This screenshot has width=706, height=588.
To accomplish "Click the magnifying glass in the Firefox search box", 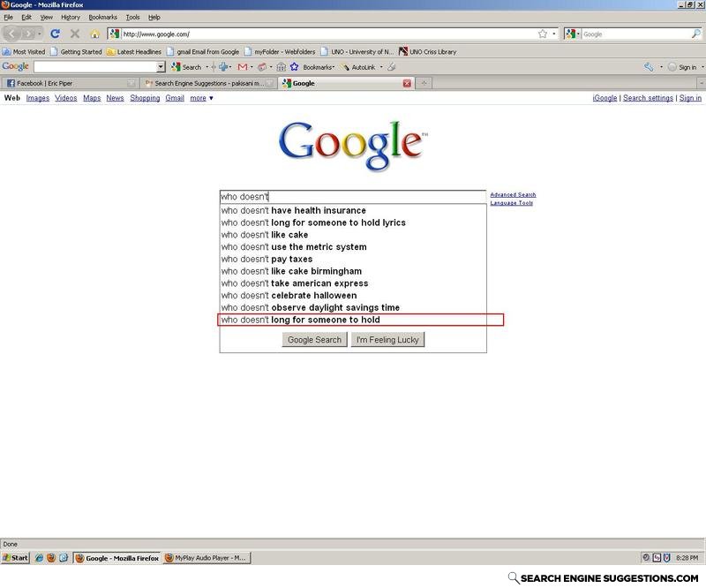I will (695, 34).
